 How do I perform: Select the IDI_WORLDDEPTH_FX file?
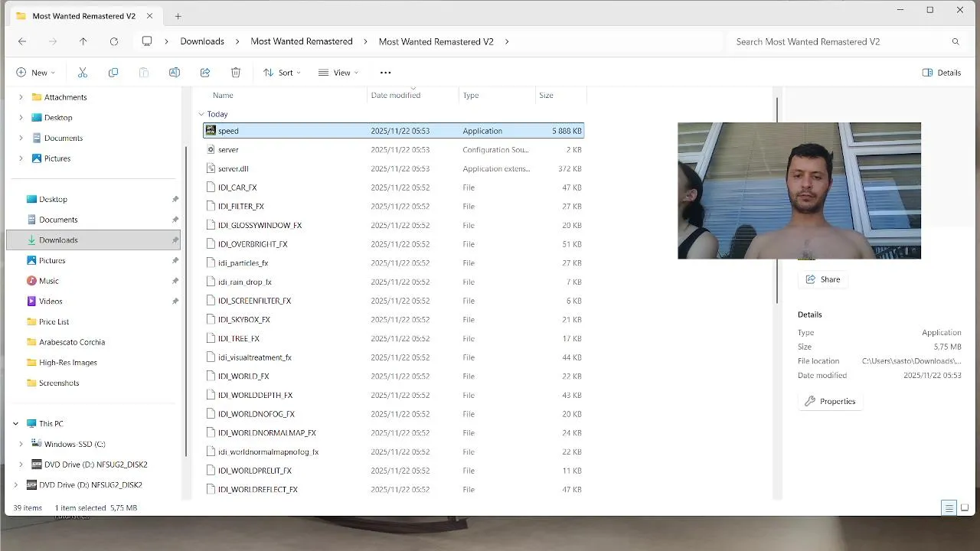[x=394, y=395]
